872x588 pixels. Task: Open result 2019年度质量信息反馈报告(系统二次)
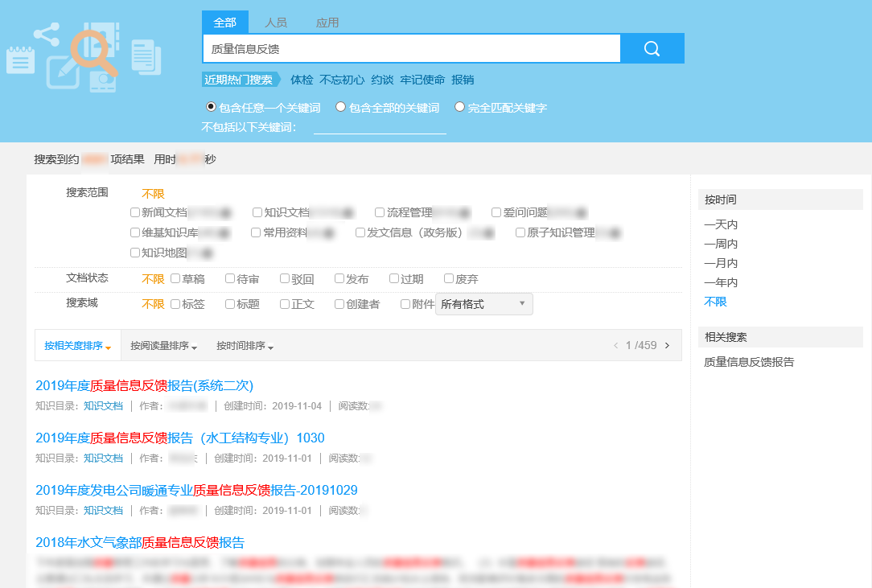pos(145,385)
